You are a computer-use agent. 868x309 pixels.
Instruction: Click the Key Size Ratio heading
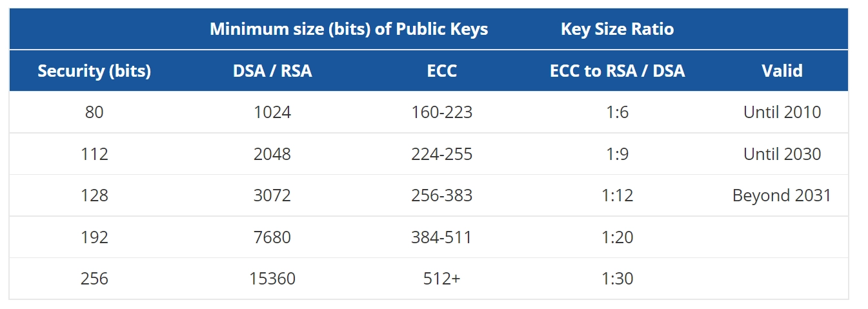(x=618, y=29)
